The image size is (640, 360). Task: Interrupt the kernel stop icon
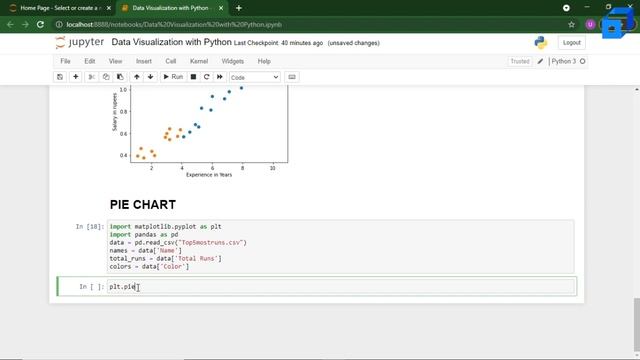[x=193, y=77]
